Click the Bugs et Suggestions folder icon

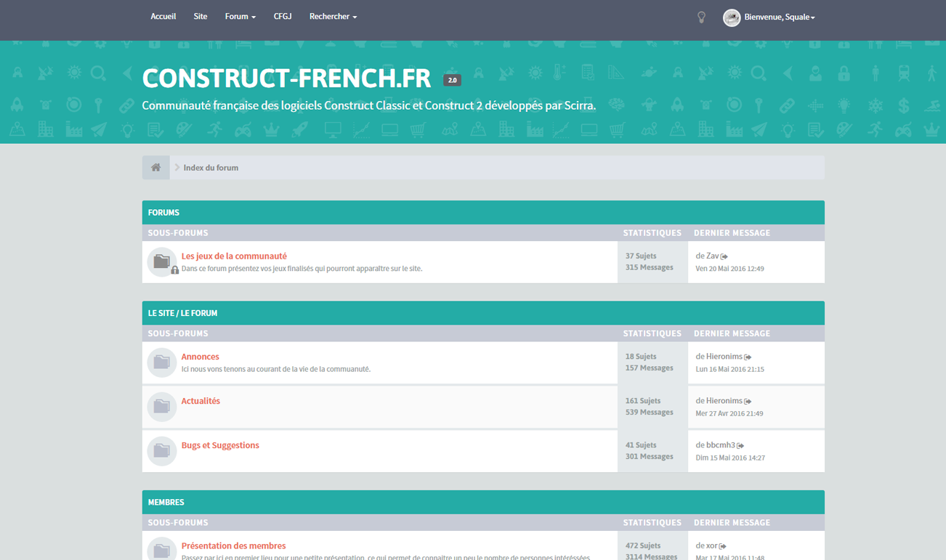[162, 451]
